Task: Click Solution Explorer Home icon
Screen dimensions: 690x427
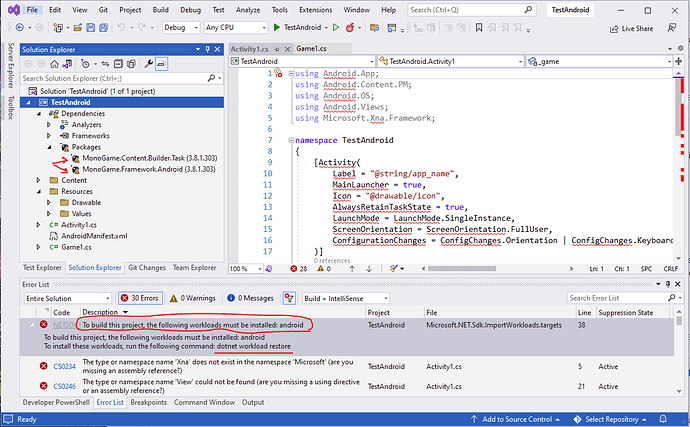Action: point(54,64)
